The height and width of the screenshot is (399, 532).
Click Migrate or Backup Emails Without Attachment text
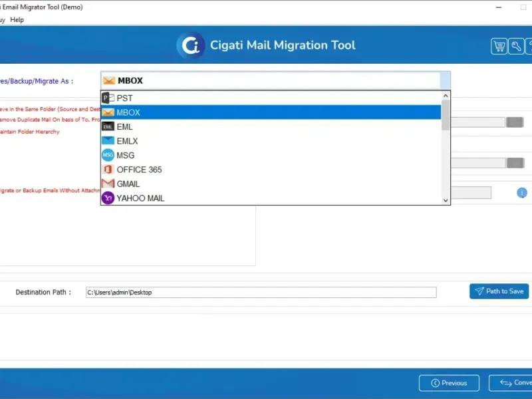pos(50,191)
